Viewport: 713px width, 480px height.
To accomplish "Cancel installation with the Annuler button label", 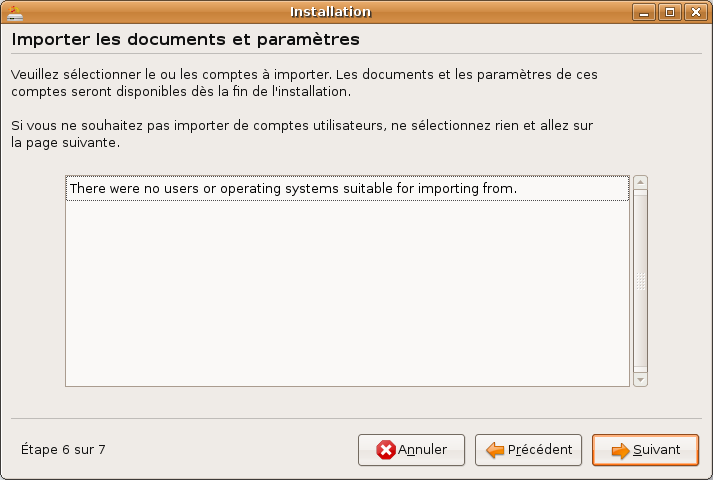I will (x=422, y=450).
